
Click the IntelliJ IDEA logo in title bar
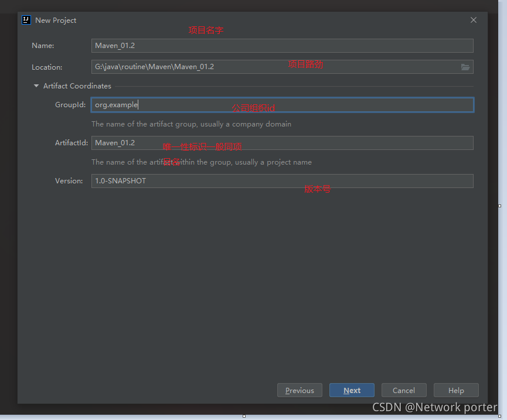(x=26, y=20)
